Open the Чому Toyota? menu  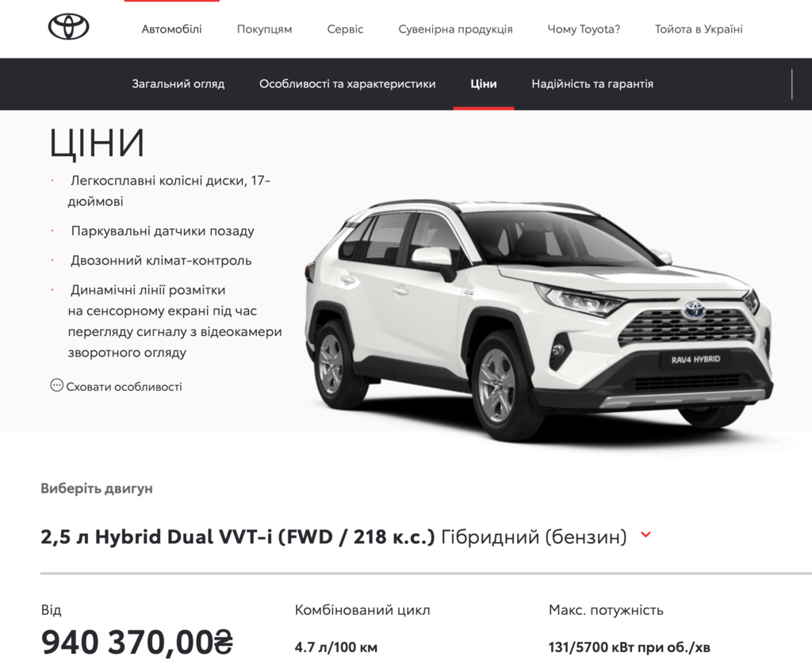click(584, 29)
